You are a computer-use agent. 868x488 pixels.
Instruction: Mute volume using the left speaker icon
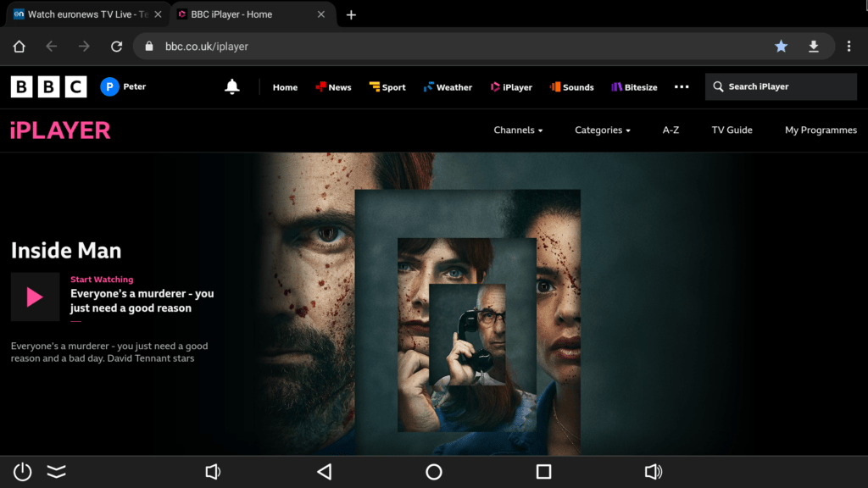213,472
